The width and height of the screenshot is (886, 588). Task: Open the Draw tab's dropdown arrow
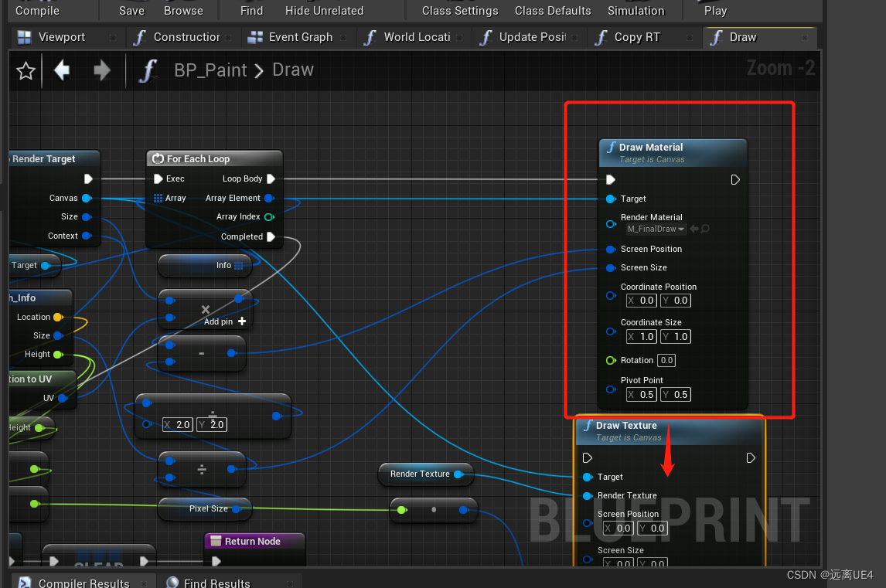tap(806, 37)
